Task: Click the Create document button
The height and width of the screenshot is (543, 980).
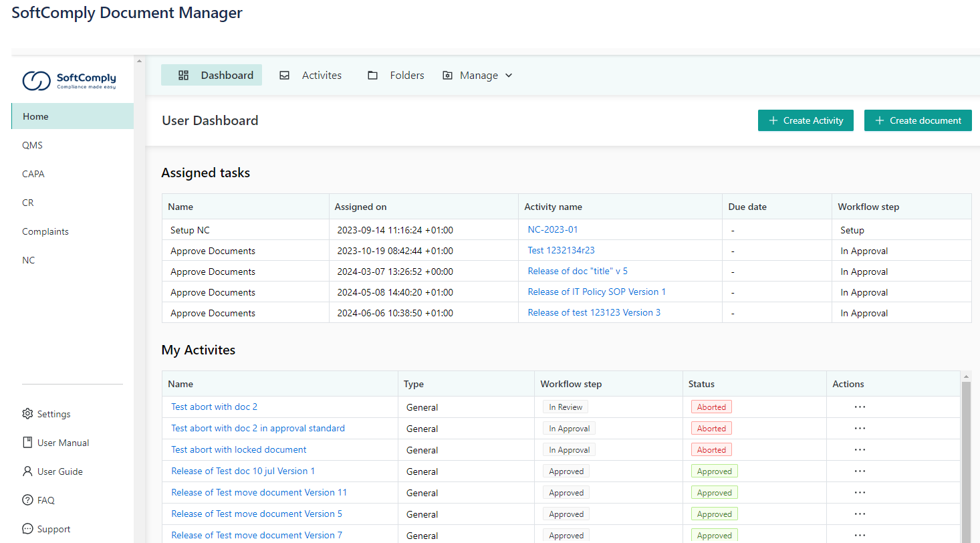Action: point(917,120)
